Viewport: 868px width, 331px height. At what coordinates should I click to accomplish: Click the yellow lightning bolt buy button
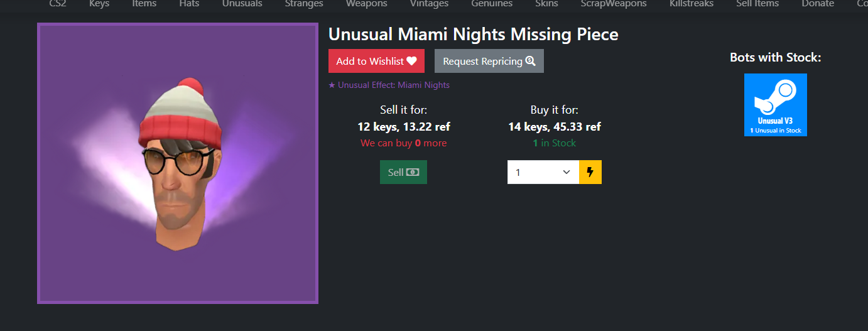click(x=590, y=172)
